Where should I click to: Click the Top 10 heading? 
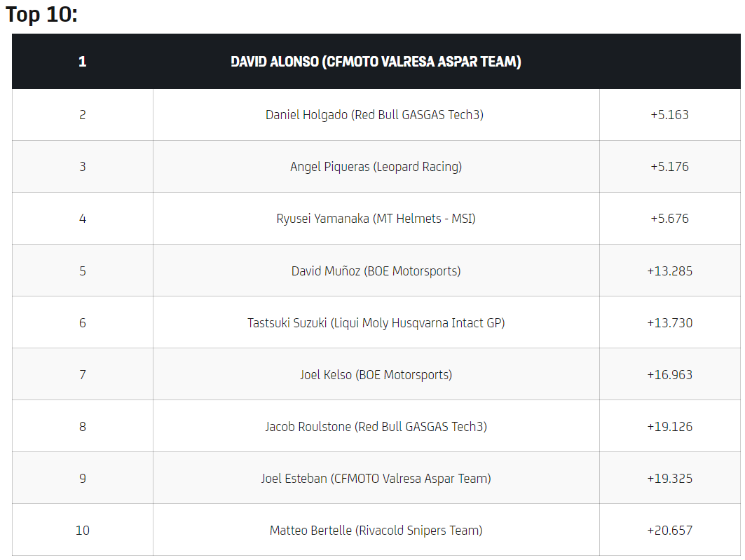(x=41, y=15)
